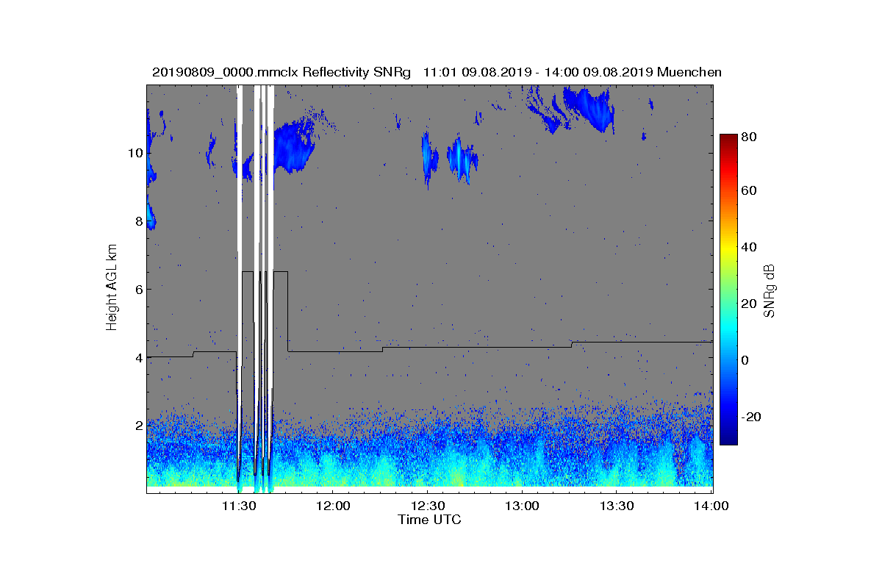Screen dimensions: 882x588
Task: Click the colorbar value '60'
Action: pos(750,191)
